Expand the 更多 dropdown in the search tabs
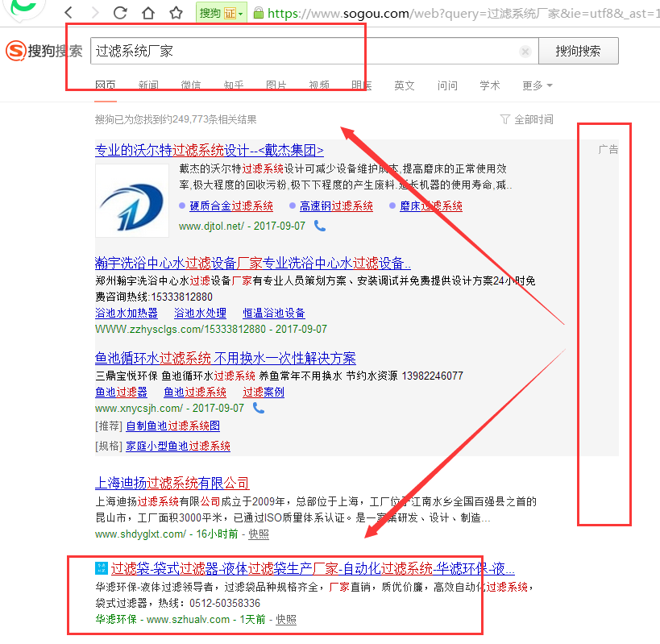The height and width of the screenshot is (644, 660). coord(537,85)
